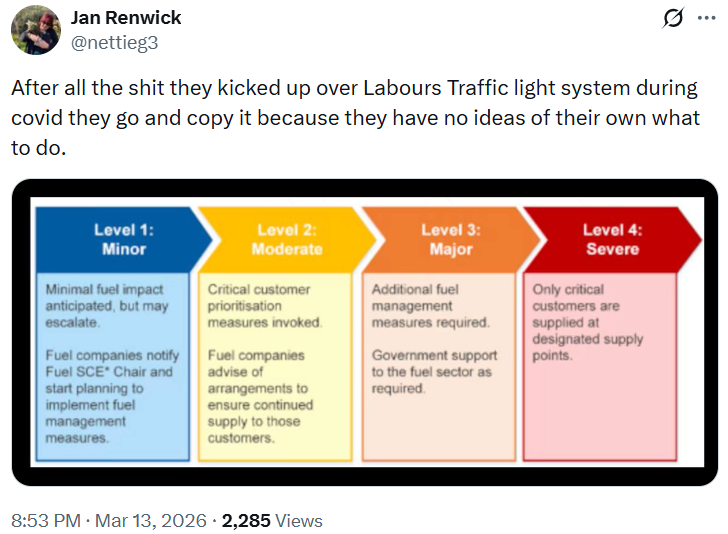Click the 'Critical customer prioritisation measures invoked' text
The image size is (728, 534).
pyautogui.click(x=265, y=306)
